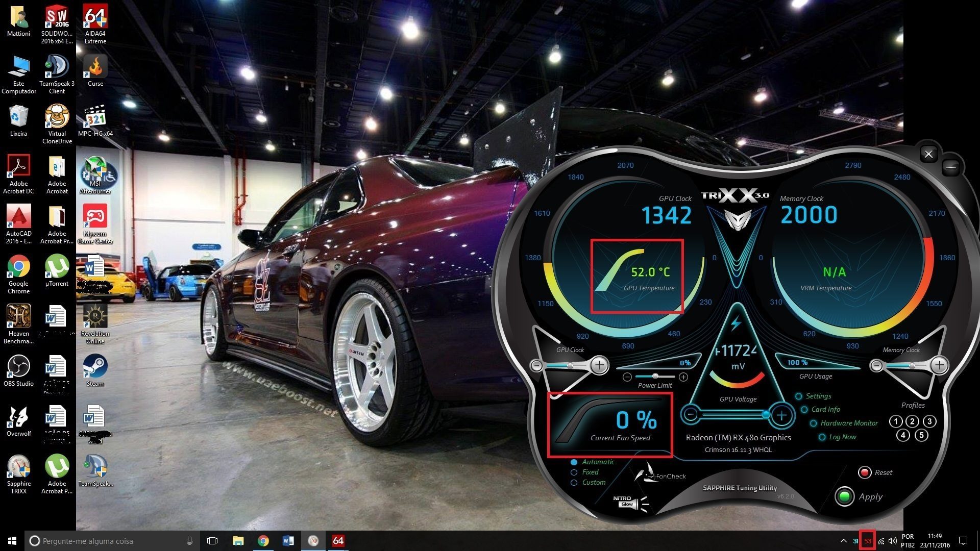Screen dimensions: 980x551
Task: Open Revelation Online shortcut
Action: point(95,324)
